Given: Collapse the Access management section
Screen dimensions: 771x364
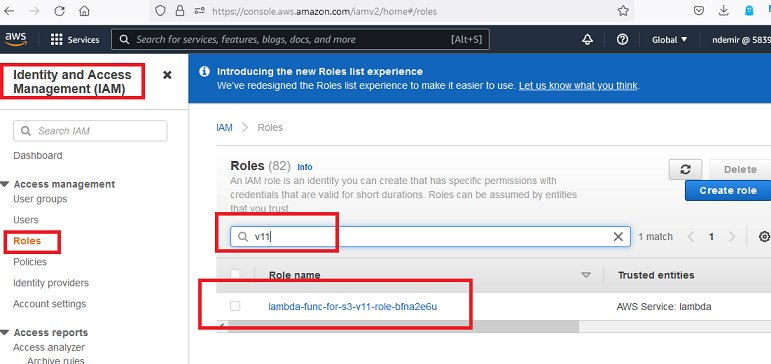Looking at the screenshot, I should [5, 184].
